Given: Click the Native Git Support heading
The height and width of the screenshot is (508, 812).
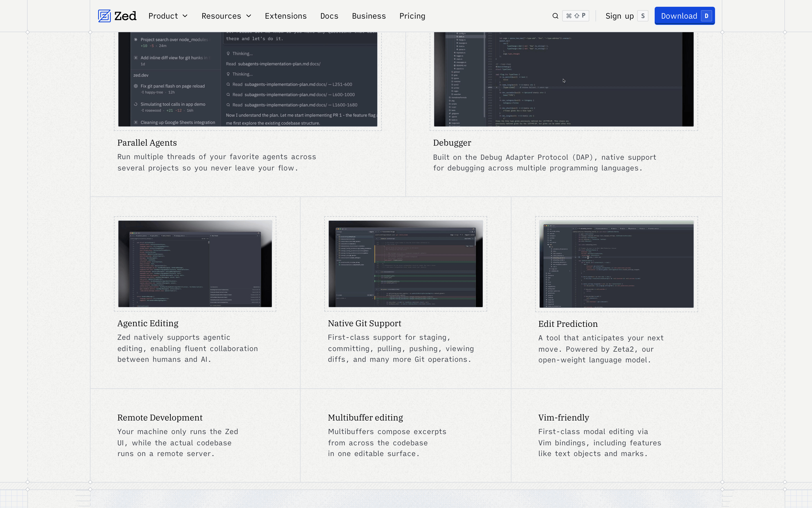Looking at the screenshot, I should 364,323.
